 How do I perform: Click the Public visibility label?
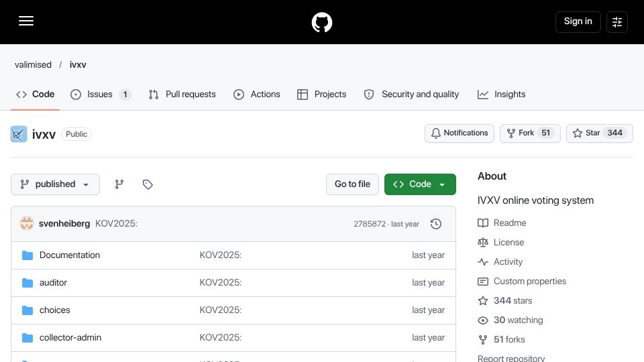click(76, 134)
